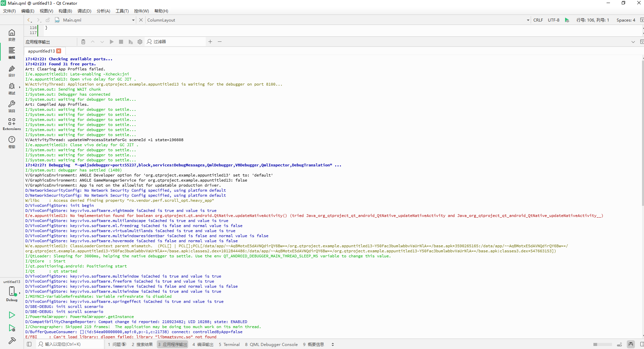This screenshot has height=349, width=644.
Task: Toggle the file read-only lock icon
Action: (x=48, y=20)
